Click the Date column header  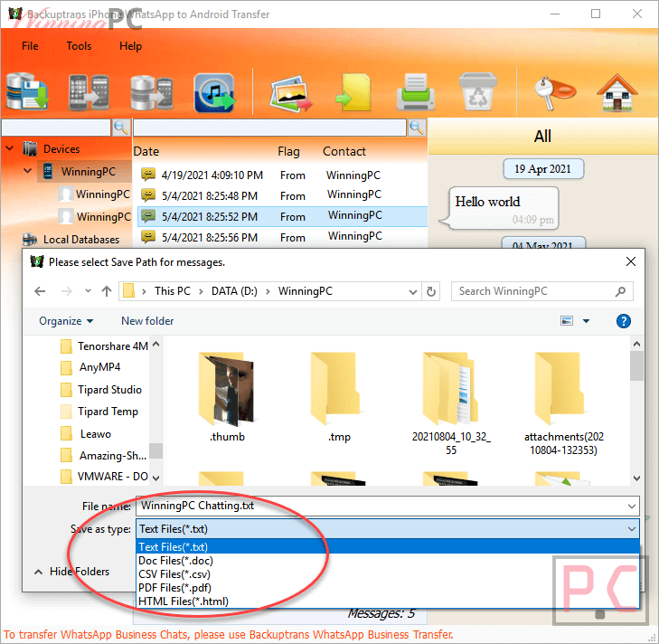146,151
